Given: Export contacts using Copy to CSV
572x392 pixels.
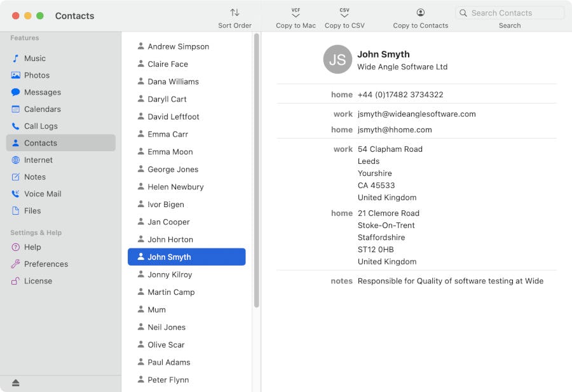Looking at the screenshot, I should point(344,17).
